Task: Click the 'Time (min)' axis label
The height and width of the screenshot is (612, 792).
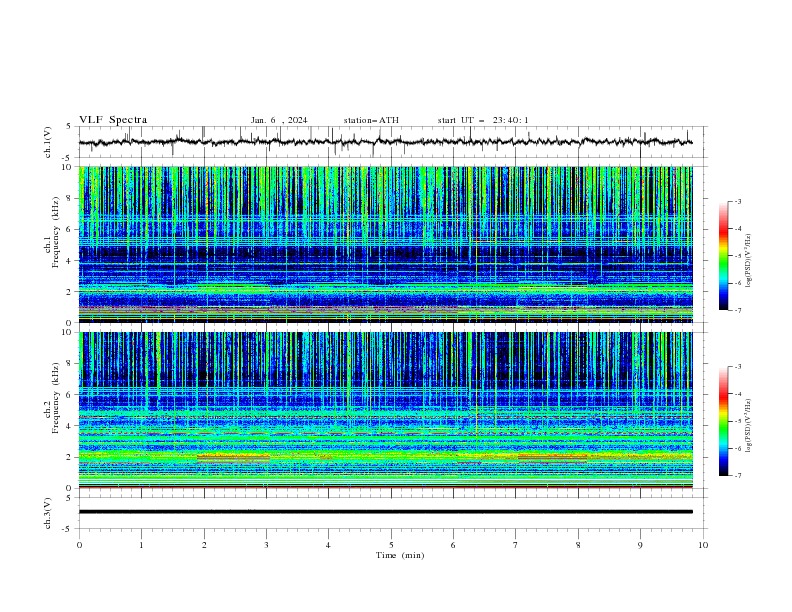Action: [x=400, y=555]
